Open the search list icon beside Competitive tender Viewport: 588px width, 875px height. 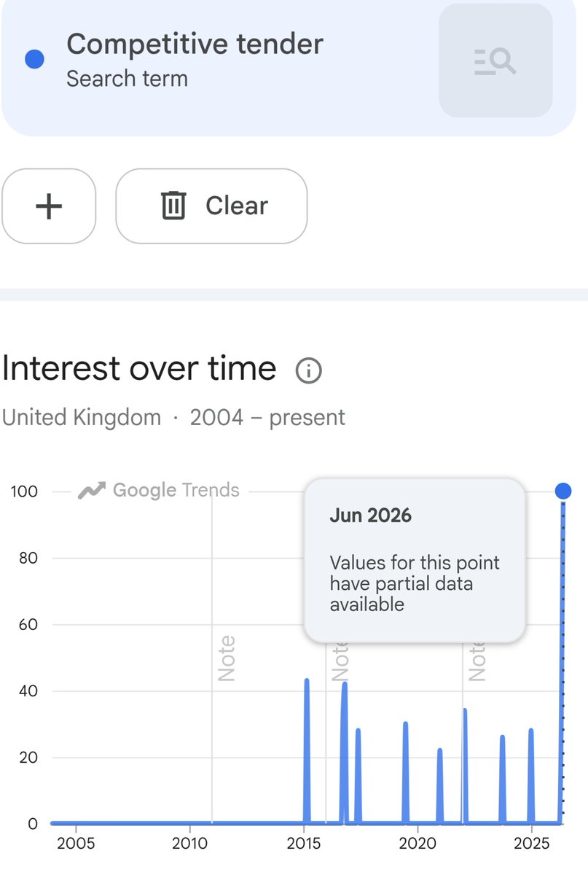495,61
